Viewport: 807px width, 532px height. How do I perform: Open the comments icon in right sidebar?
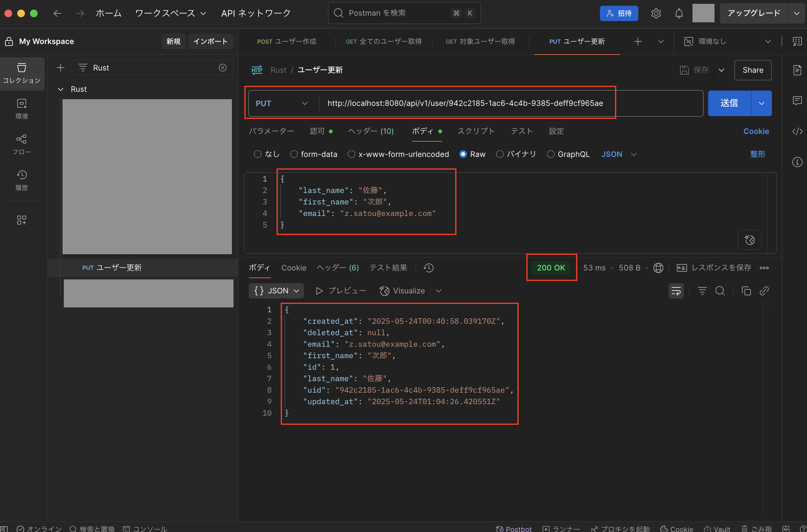797,100
